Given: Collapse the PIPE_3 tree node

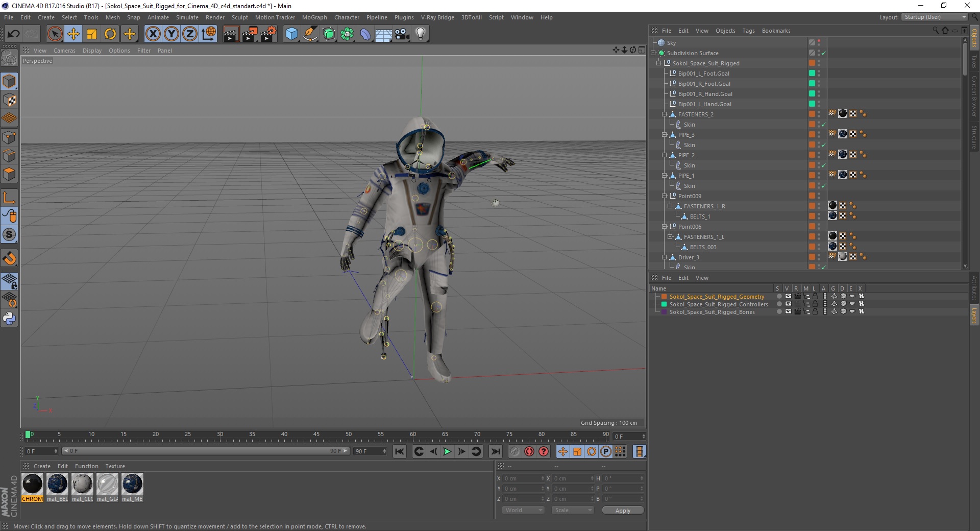Looking at the screenshot, I should (x=665, y=135).
